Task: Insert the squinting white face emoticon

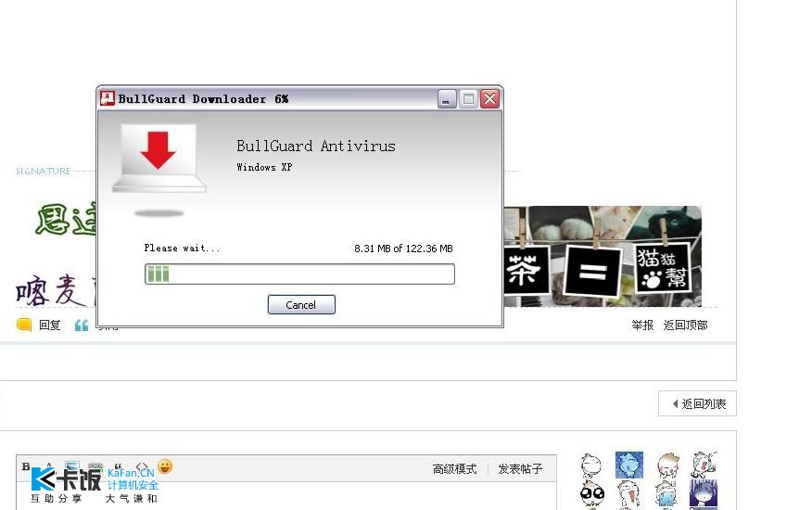Action: (591, 465)
